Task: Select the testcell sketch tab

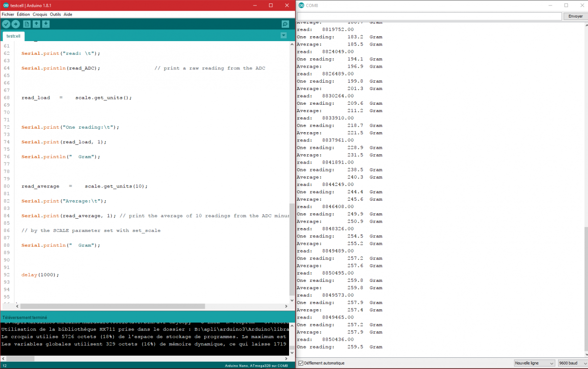Action: tap(13, 36)
